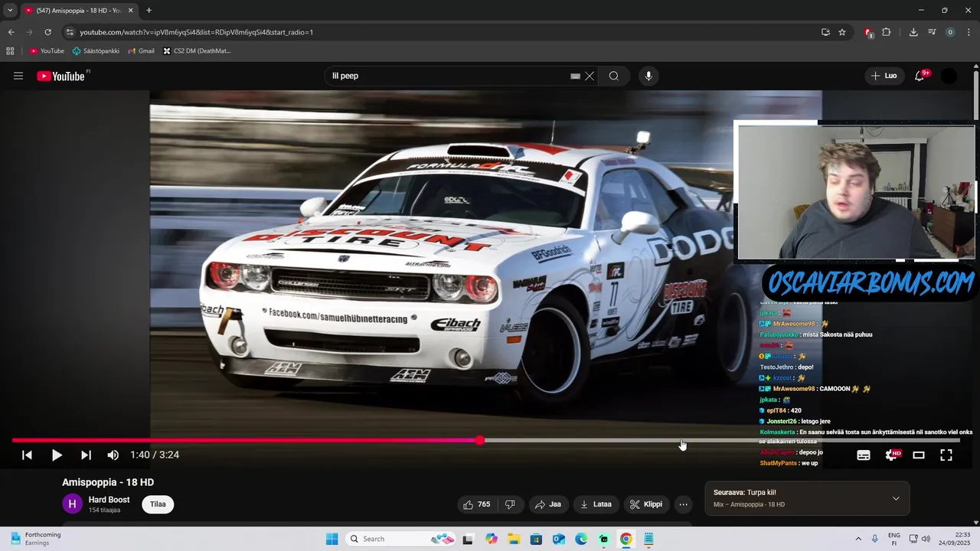Open the media controls icon
This screenshot has width=980, height=551.
click(932, 32)
